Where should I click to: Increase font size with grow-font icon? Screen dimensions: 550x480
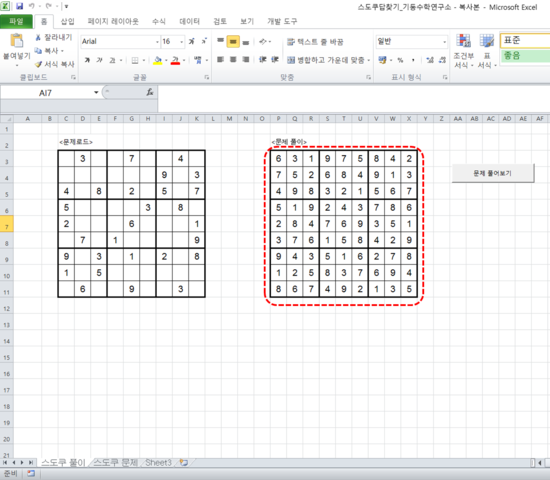tap(192, 41)
